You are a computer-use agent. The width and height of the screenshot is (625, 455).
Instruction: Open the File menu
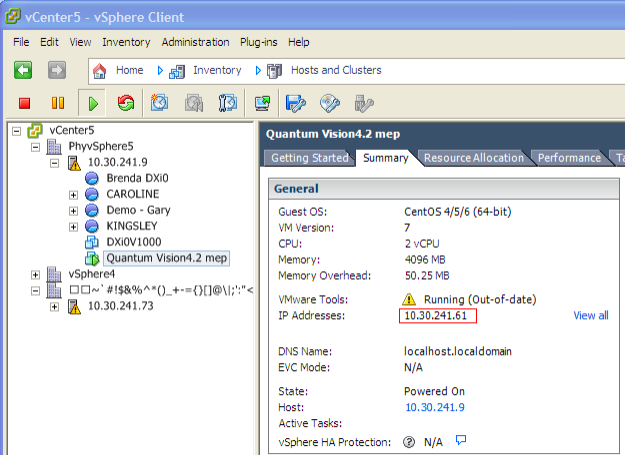click(21, 42)
